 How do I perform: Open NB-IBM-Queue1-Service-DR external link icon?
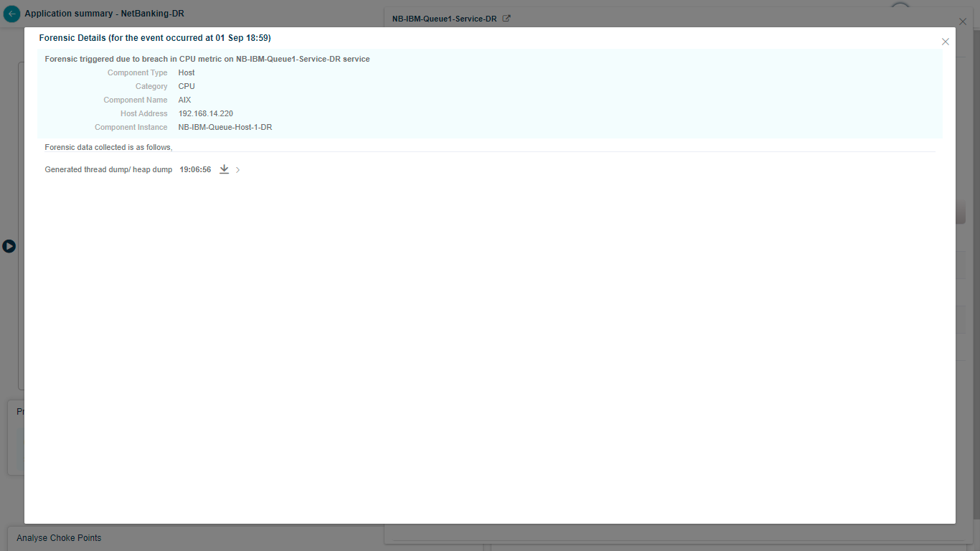click(x=507, y=19)
